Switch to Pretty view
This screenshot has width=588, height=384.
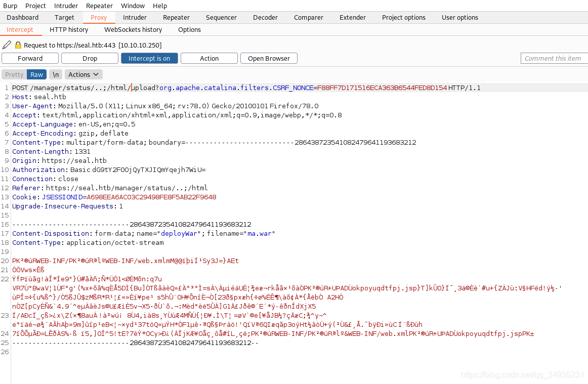[x=14, y=74]
